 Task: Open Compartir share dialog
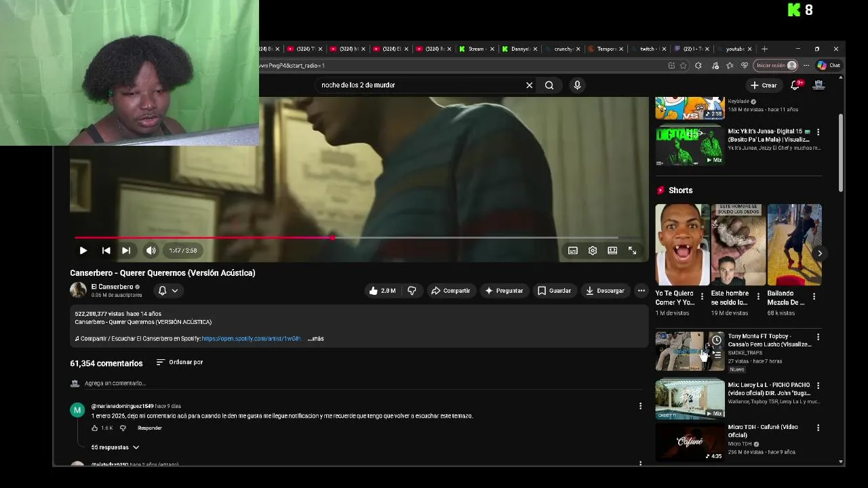click(450, 291)
